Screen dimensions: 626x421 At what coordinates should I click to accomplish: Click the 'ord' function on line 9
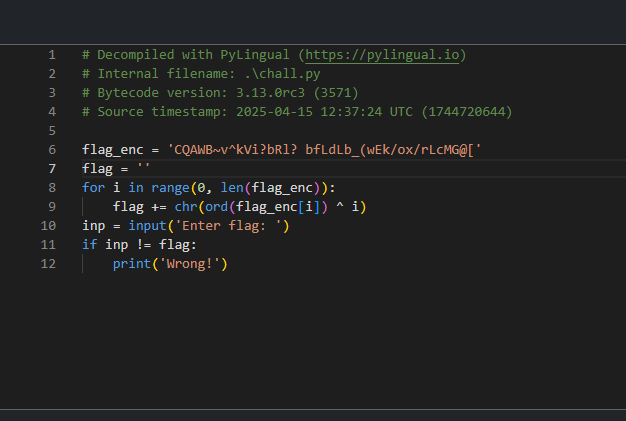[217, 207]
